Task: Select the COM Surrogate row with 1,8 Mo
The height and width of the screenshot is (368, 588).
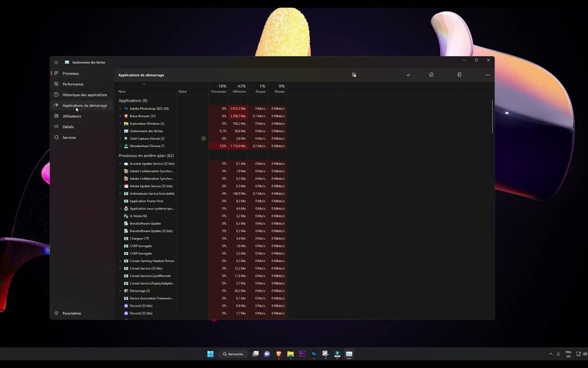Action: (200, 246)
